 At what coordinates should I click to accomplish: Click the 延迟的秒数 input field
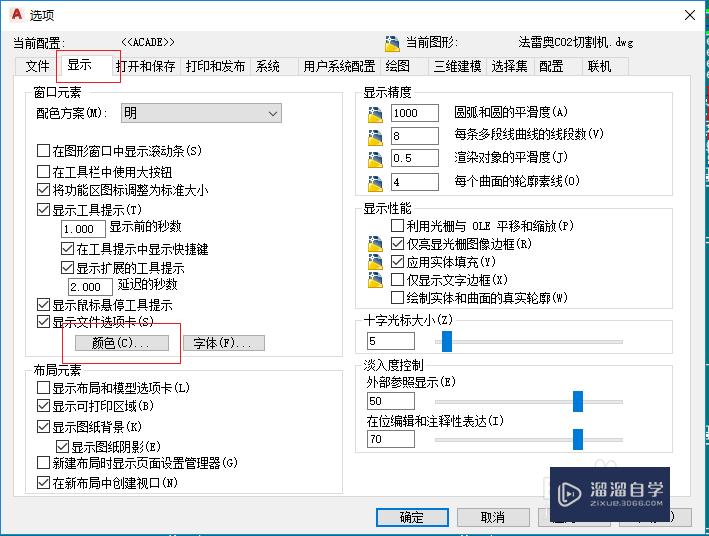click(x=90, y=287)
